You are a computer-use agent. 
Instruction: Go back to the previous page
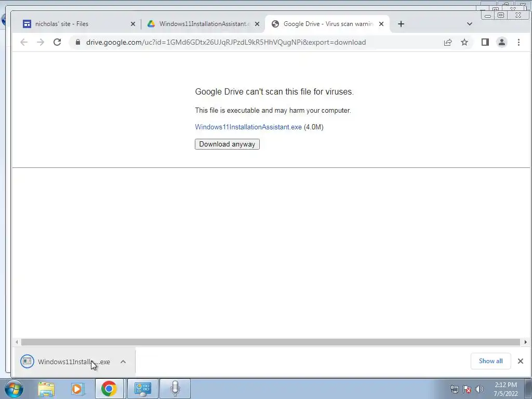(24, 42)
